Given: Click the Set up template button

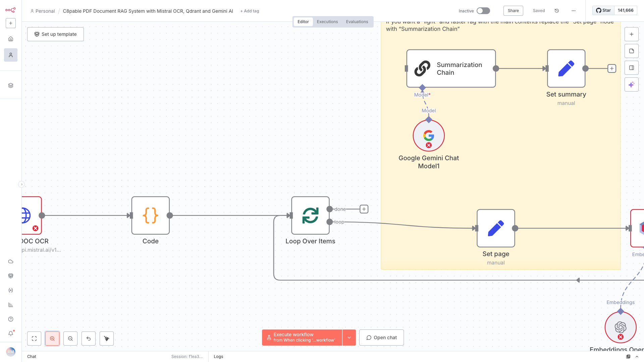Looking at the screenshot, I should [x=55, y=34].
